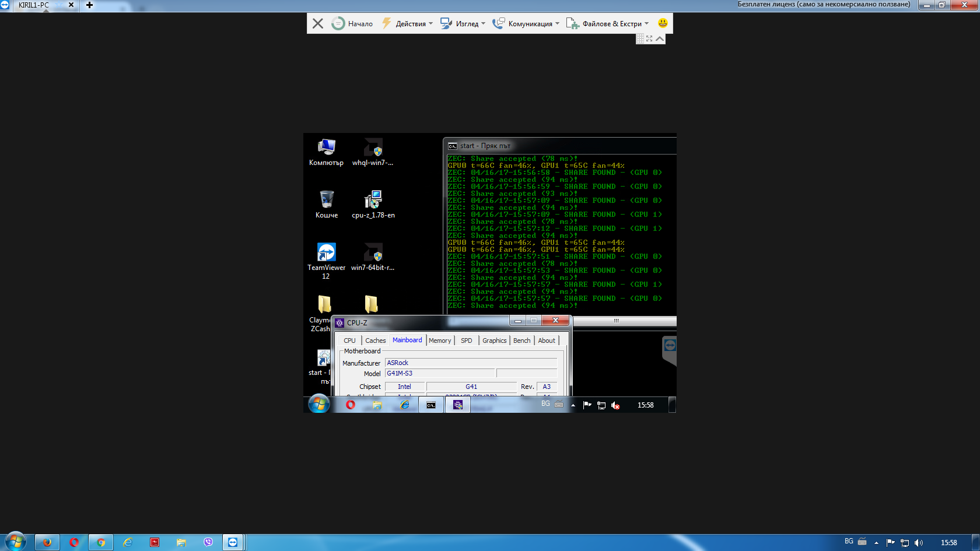Click the grid icon below the TeamViewer toolbar

point(640,38)
